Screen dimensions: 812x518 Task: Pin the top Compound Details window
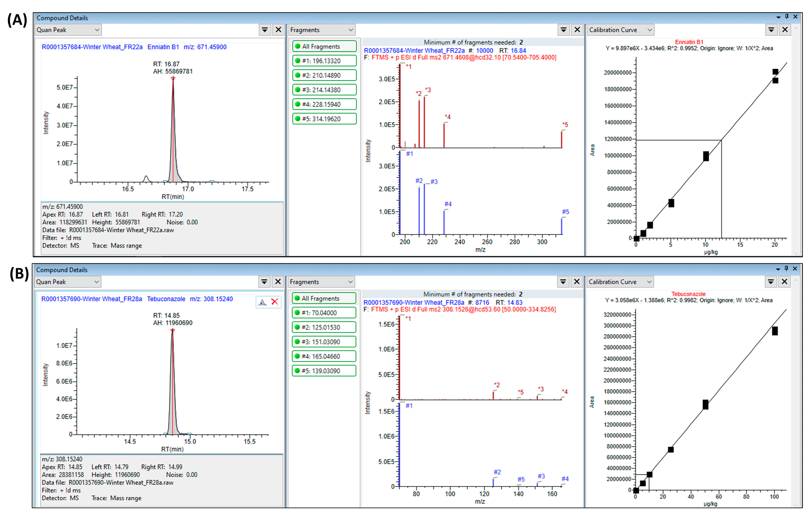787,17
